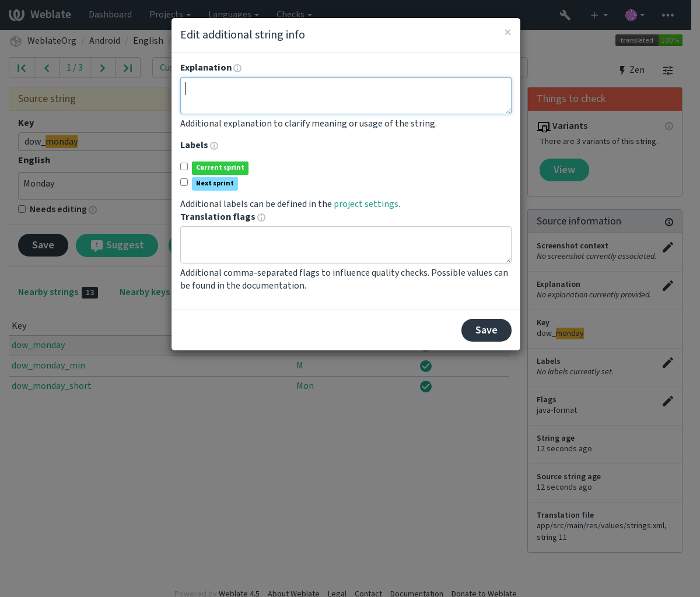Click Save button in the dialog
700x597 pixels.
coord(487,330)
